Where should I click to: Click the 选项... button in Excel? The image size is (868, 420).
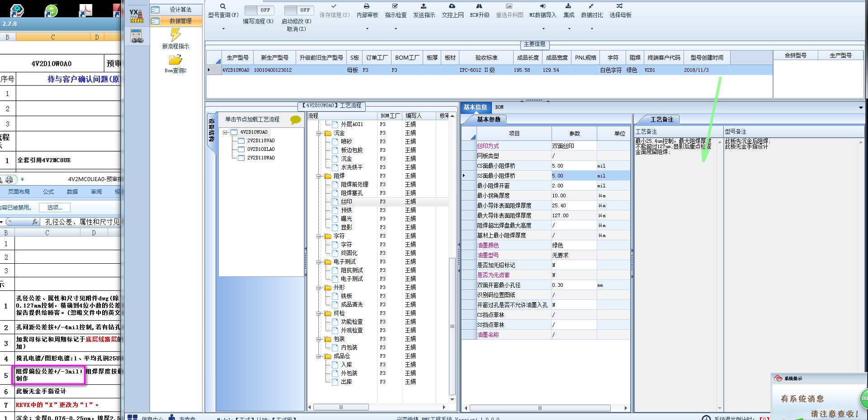click(x=55, y=208)
